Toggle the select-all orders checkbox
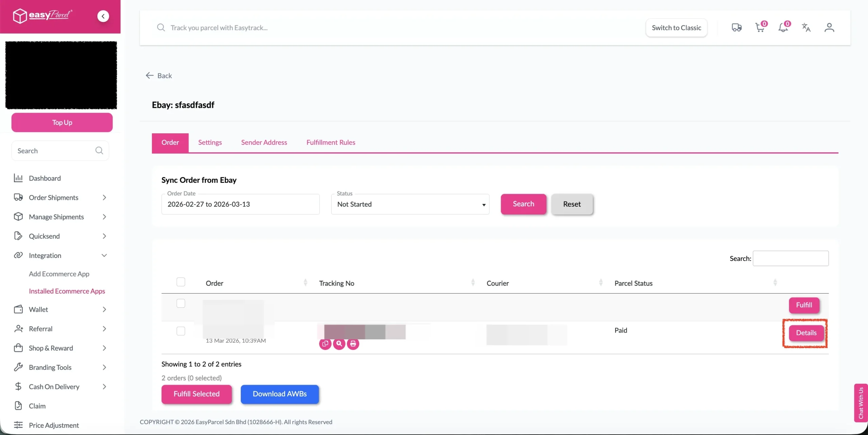868x435 pixels. [181, 282]
